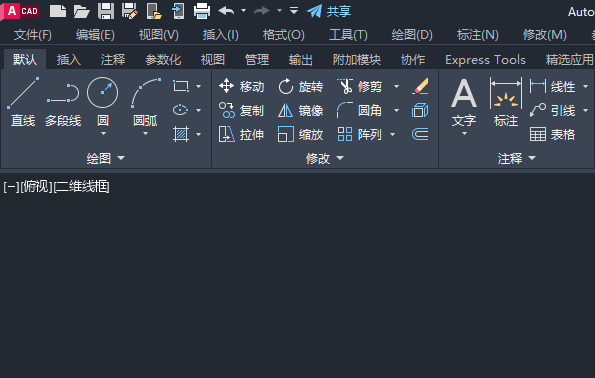
Task: Select the 圆弧 arc tool
Action: [145, 102]
